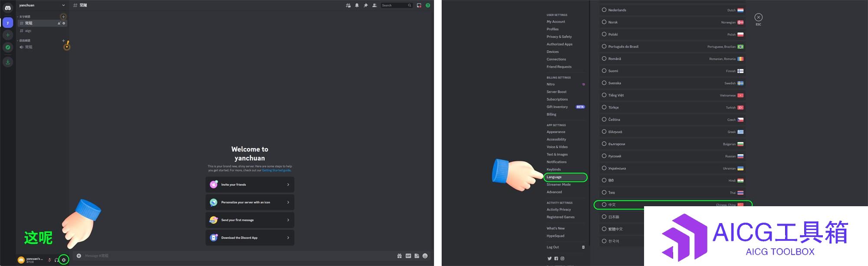Choose the 中文 Chinese, China language option

click(x=673, y=204)
